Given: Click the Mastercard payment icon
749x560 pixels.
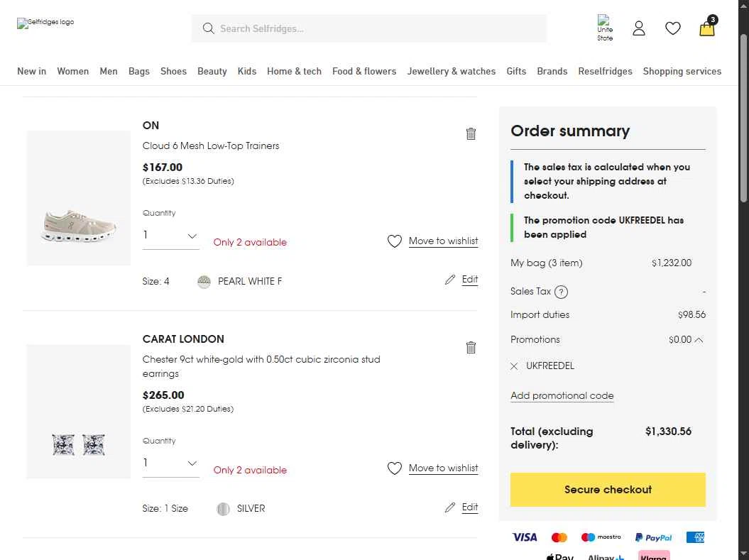Looking at the screenshot, I should point(559,537).
